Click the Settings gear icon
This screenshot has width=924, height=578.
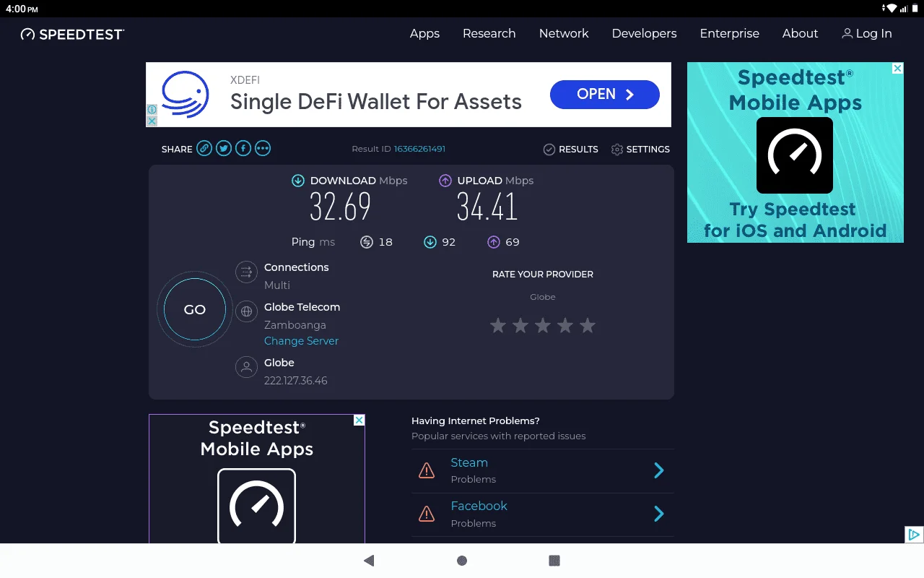click(x=617, y=150)
